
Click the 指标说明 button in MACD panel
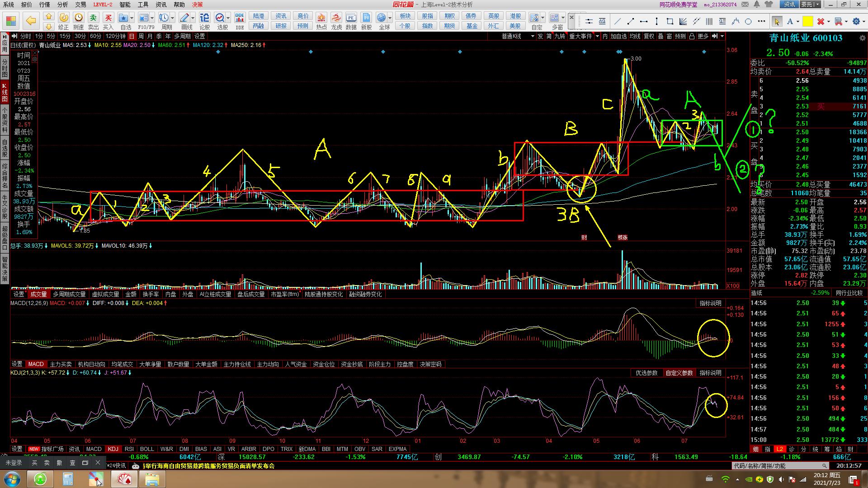point(710,303)
